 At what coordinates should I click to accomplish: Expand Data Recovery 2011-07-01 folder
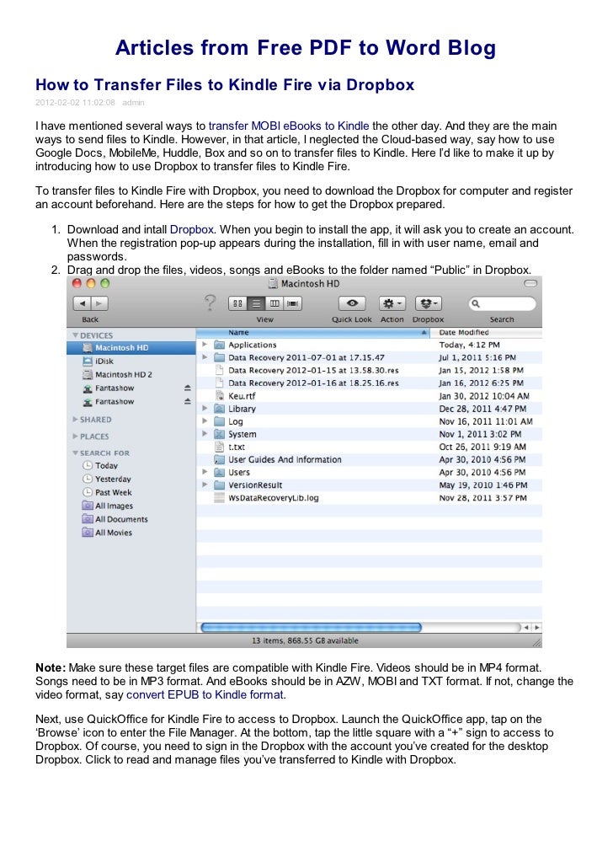[205, 357]
